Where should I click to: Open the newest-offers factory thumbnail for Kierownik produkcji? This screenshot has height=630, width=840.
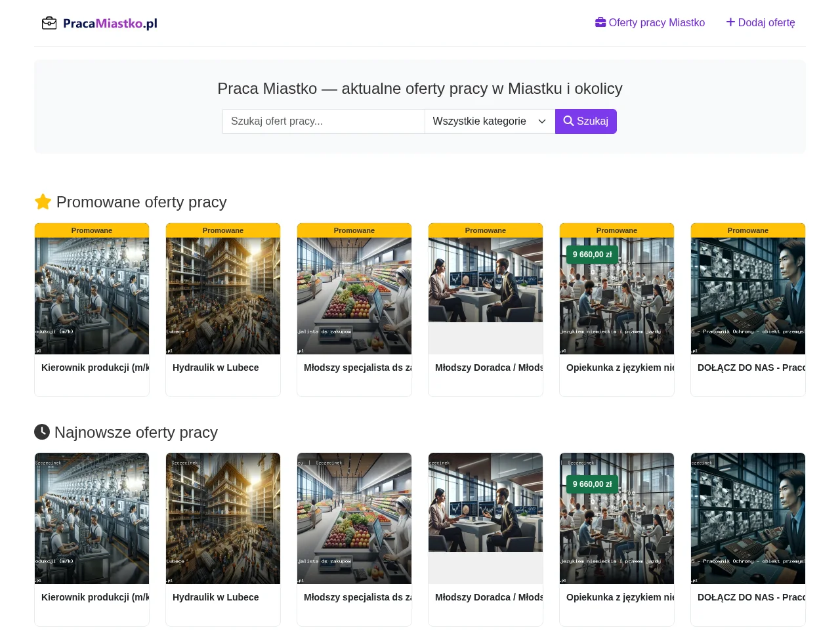point(92,518)
